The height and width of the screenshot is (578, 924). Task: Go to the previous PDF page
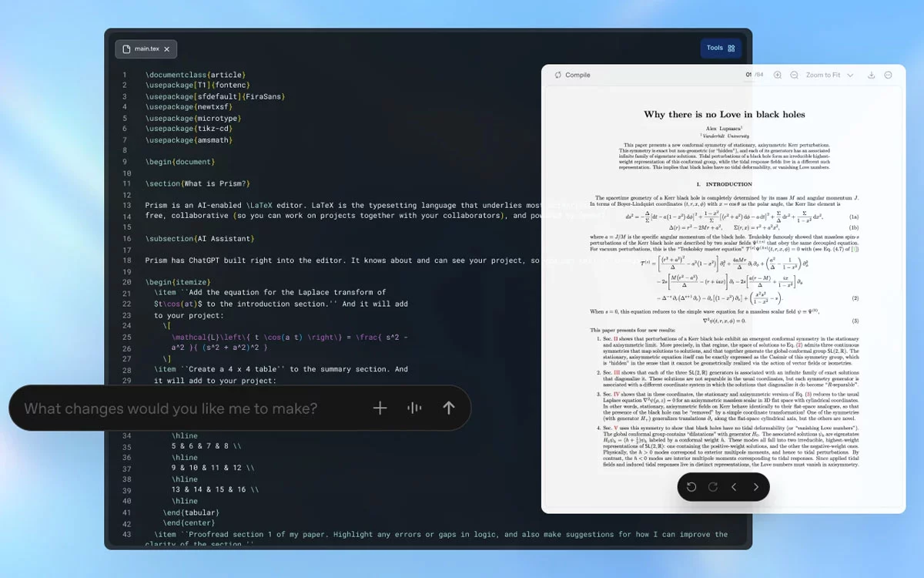[x=734, y=487]
